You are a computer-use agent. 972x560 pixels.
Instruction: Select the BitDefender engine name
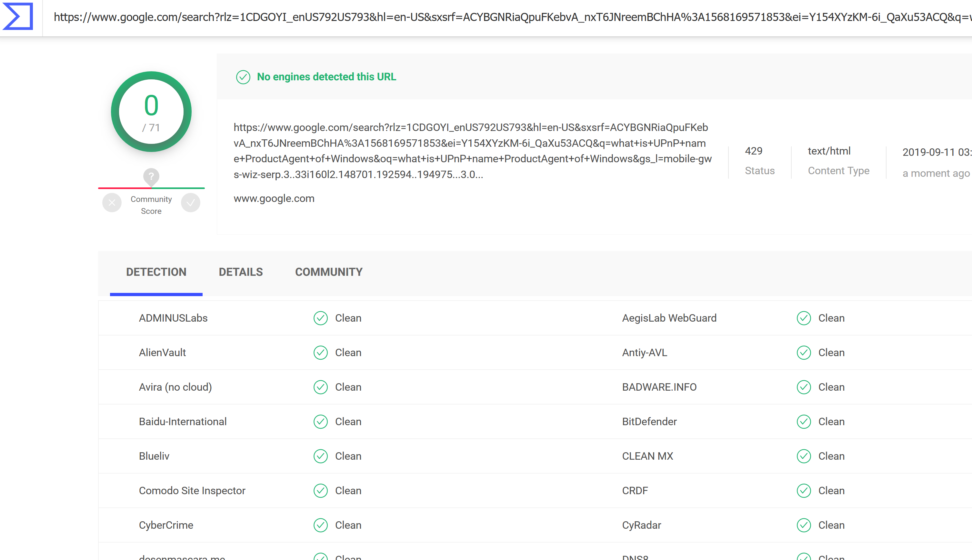649,422
